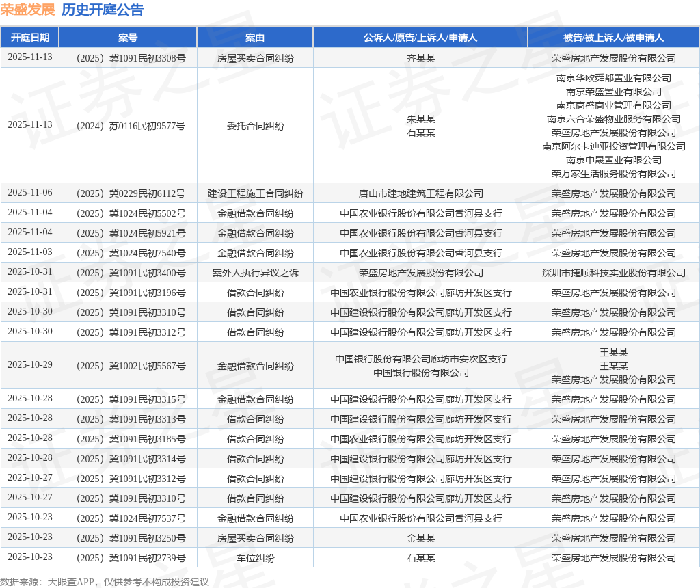Click the 案外人执行异议之诉 cell
Viewport: 700px width, 588px height.
click(255, 273)
